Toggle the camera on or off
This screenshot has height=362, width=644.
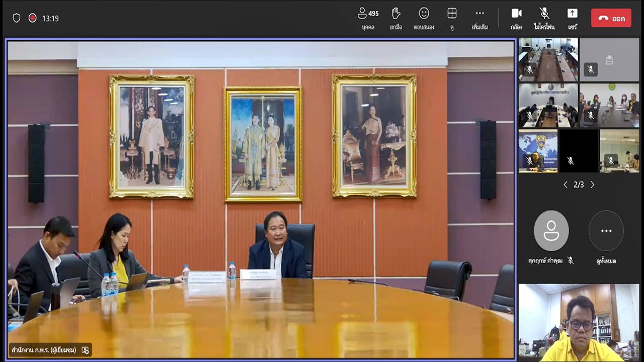(516, 18)
